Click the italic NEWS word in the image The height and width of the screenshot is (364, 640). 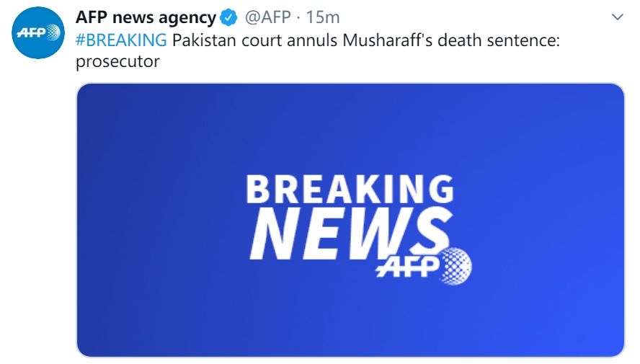351,233
